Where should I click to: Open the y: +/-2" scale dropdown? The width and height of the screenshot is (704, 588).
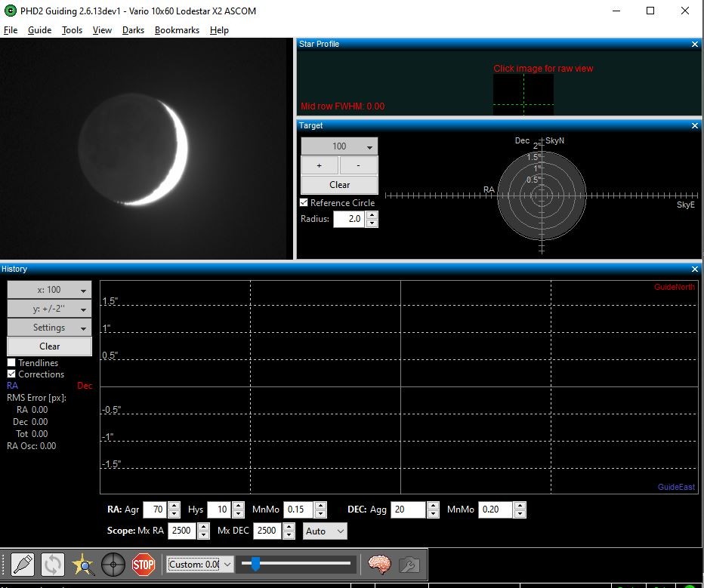click(x=49, y=309)
